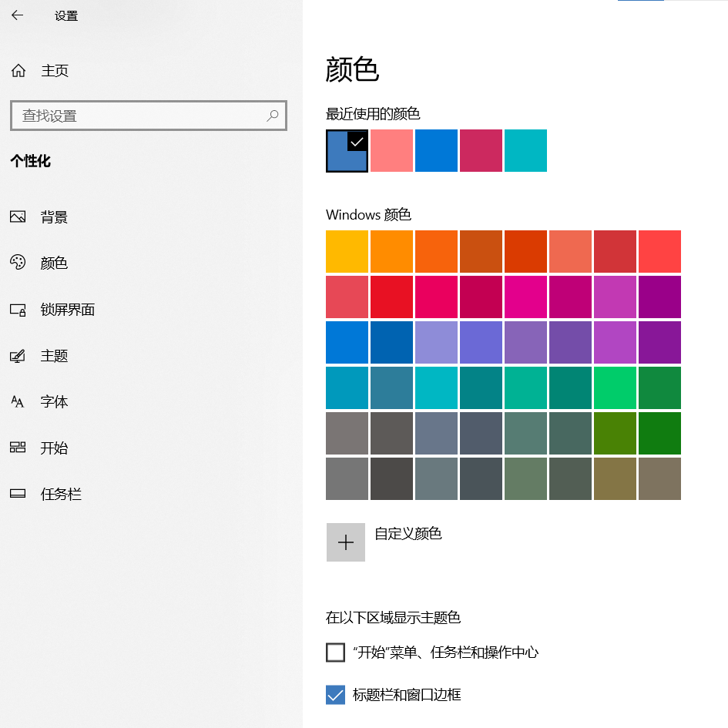Screen dimensions: 728x728
Task: Open the 主页 home icon
Action: click(18, 71)
